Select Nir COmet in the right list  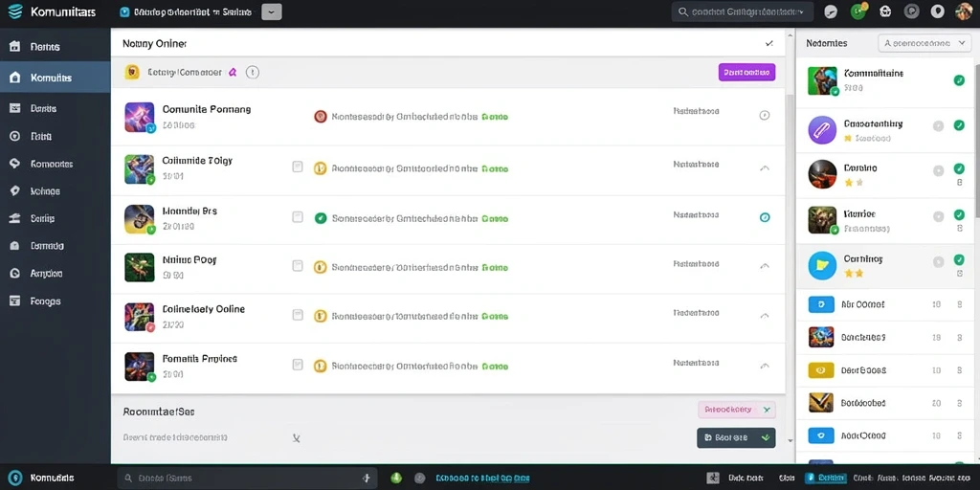884,305
